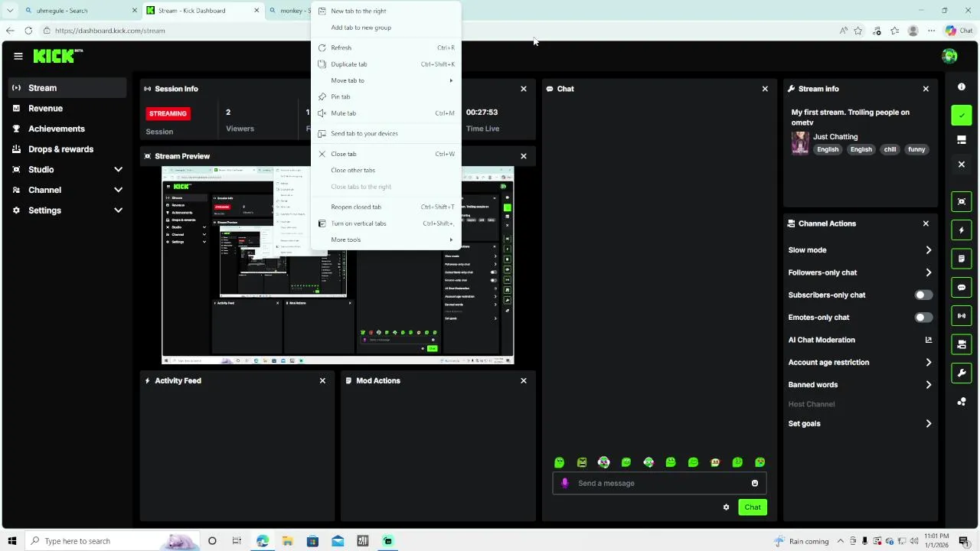
Task: Open Banned words options chevron
Action: 928,385
